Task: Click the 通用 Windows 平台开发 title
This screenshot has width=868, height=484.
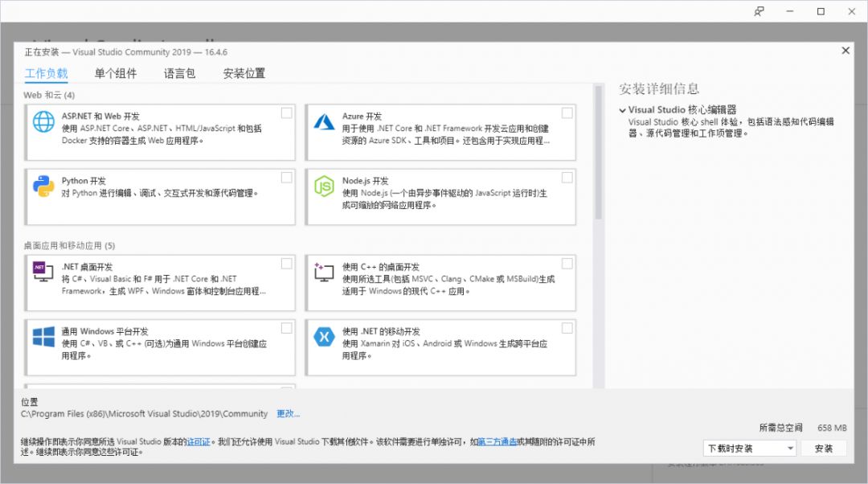Action: click(104, 332)
